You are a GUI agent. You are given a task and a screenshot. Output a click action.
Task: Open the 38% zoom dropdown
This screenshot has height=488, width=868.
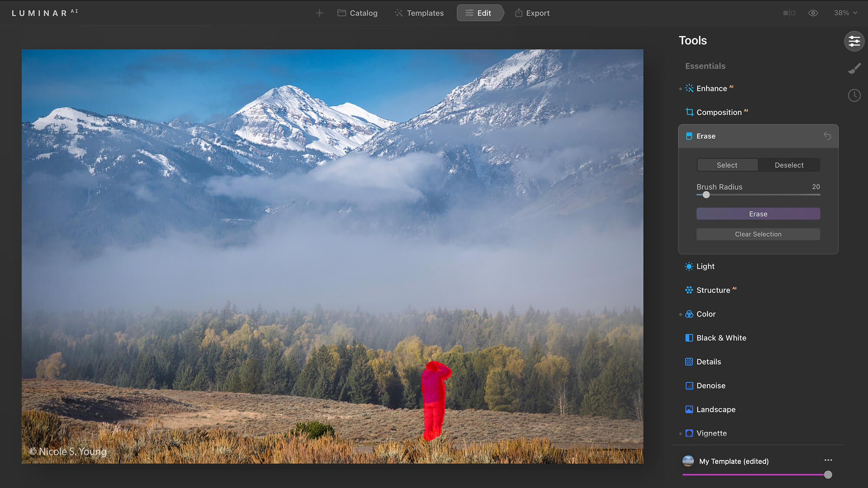pyautogui.click(x=845, y=13)
